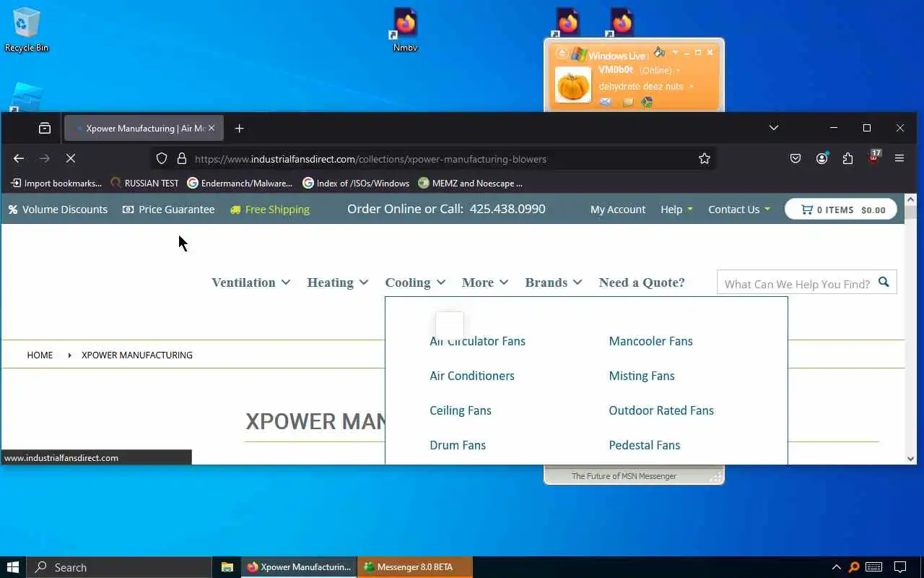The height and width of the screenshot is (578, 924).
Task: Click the Windows taskbar Search box
Action: 119,567
